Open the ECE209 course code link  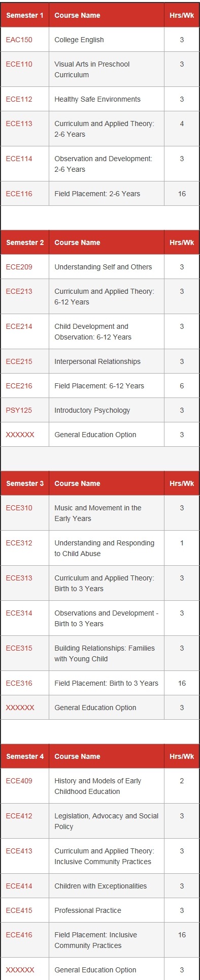coord(19,267)
